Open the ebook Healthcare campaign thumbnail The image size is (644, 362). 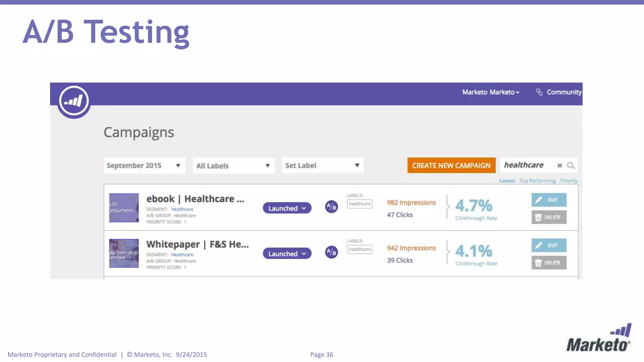pyautogui.click(x=124, y=208)
